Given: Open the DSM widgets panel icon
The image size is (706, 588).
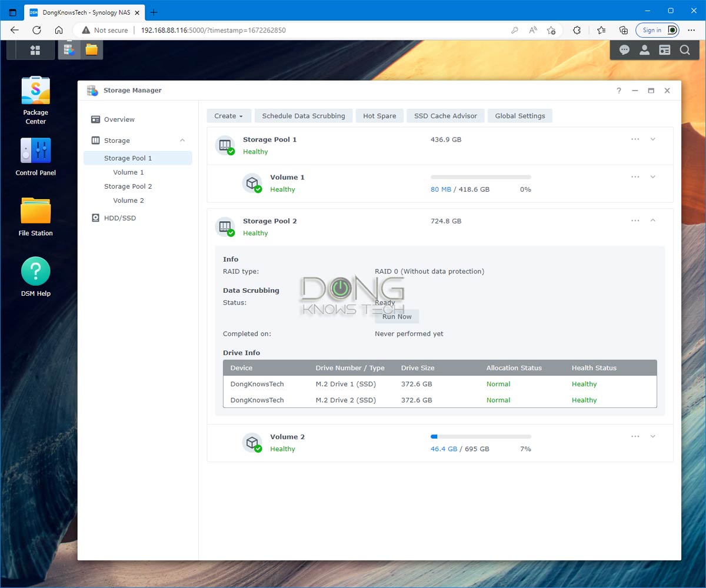Looking at the screenshot, I should (665, 50).
